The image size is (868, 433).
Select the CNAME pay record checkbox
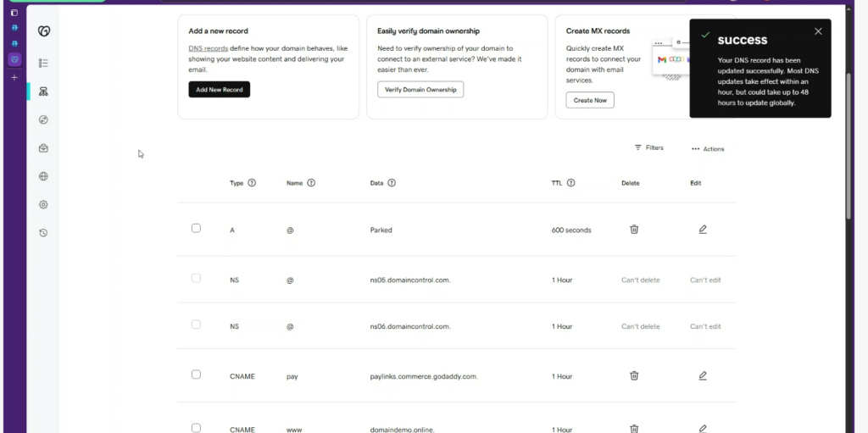[x=196, y=375]
